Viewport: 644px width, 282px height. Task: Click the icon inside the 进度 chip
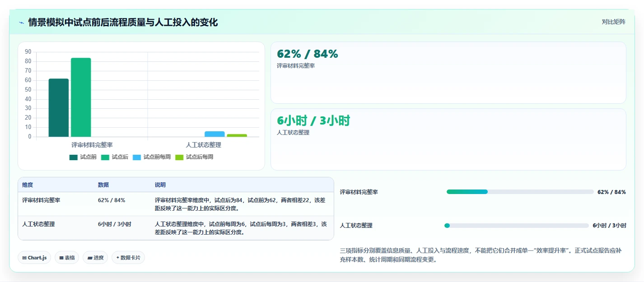(x=90, y=258)
